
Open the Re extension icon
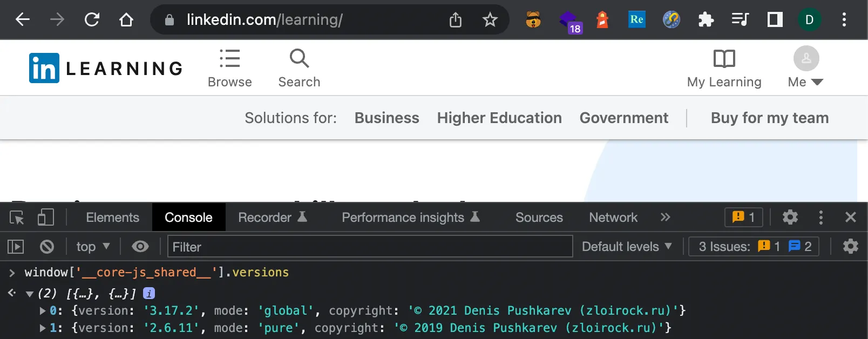(x=637, y=20)
